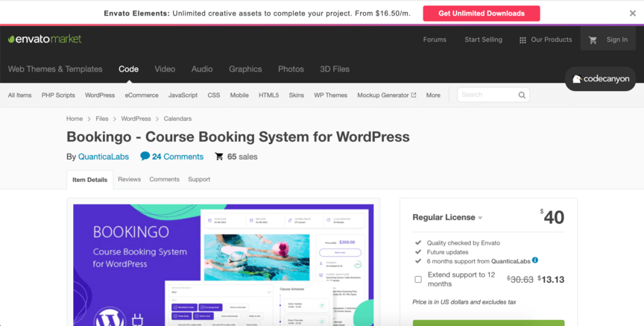Go to WordPress breadcrumb

136,119
